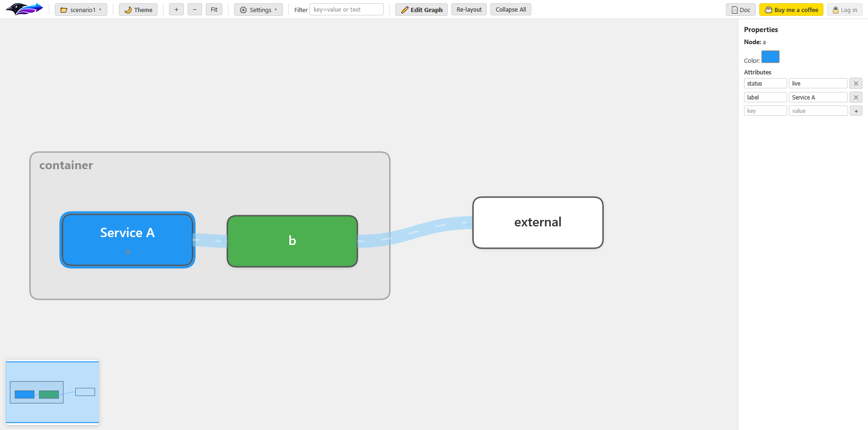Select the external node in the canvas
The height and width of the screenshot is (430, 868).
tap(537, 222)
